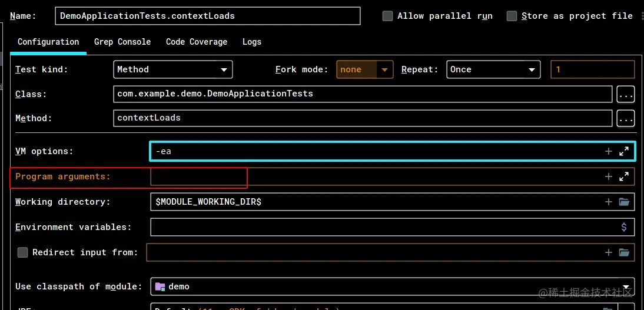The image size is (644, 310).
Task: Click the Method field containing contextLoads
Action: click(x=363, y=118)
